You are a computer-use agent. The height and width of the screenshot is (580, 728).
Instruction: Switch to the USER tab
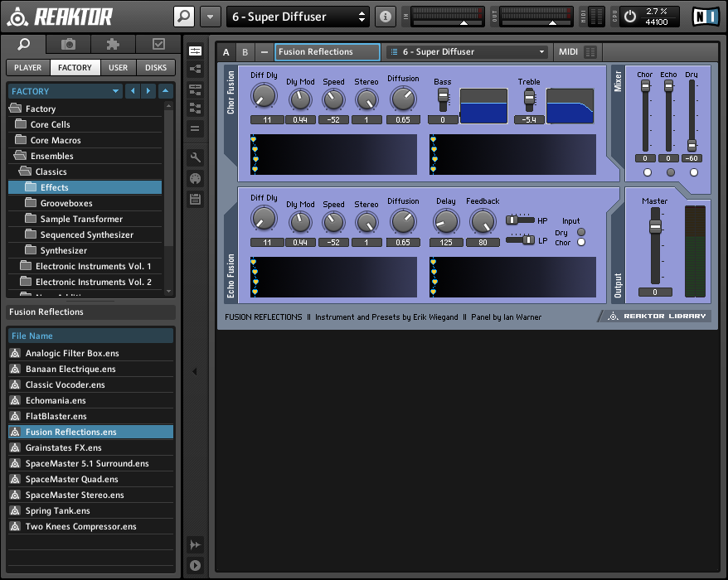(x=118, y=68)
